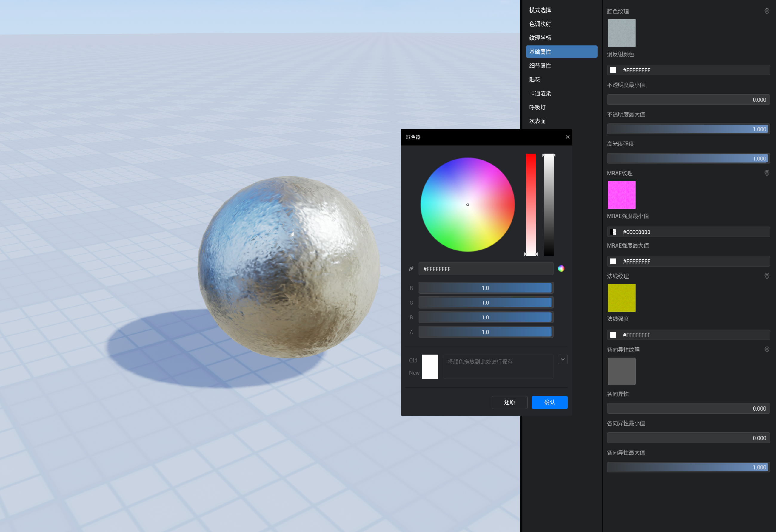
Task: Open 纹理坐标 section
Action: click(x=561, y=38)
